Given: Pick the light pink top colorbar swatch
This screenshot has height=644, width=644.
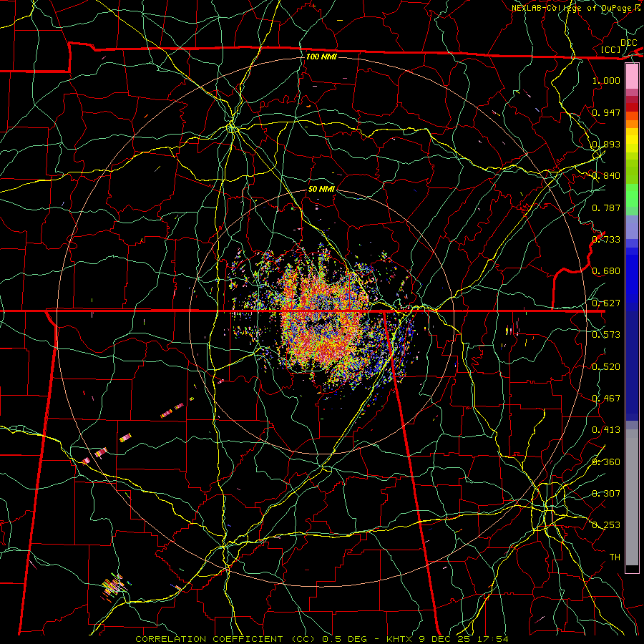Looking at the screenshot, I should [x=632, y=77].
